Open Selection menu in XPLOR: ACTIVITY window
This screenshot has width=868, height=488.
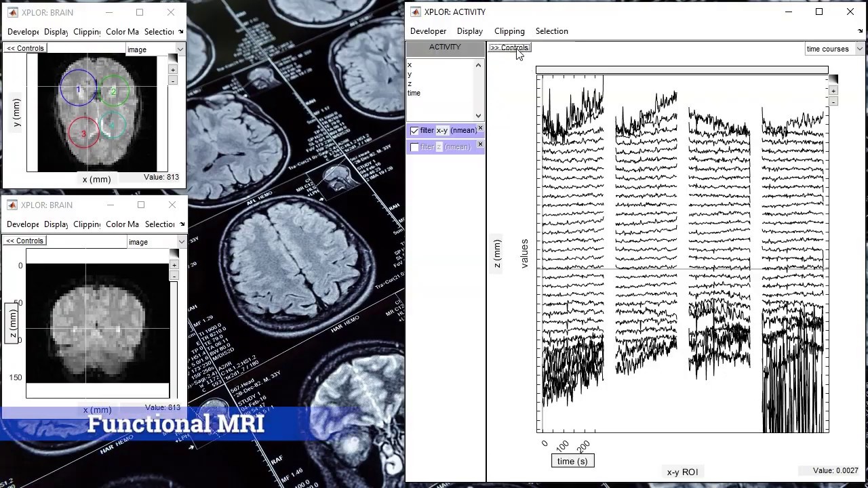(552, 31)
